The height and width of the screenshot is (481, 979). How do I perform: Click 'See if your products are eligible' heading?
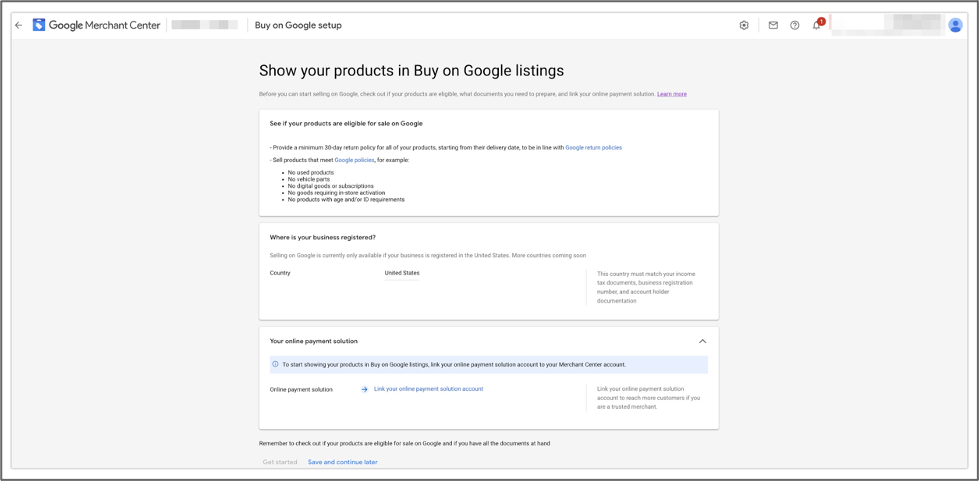point(346,124)
